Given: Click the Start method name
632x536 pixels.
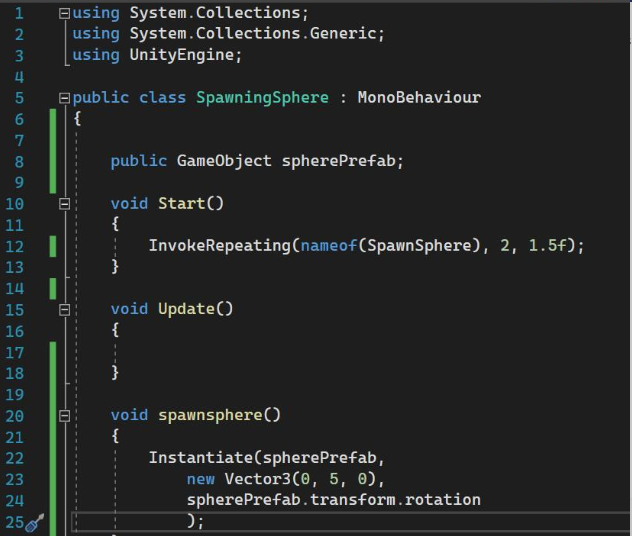Looking at the screenshot, I should [182, 203].
